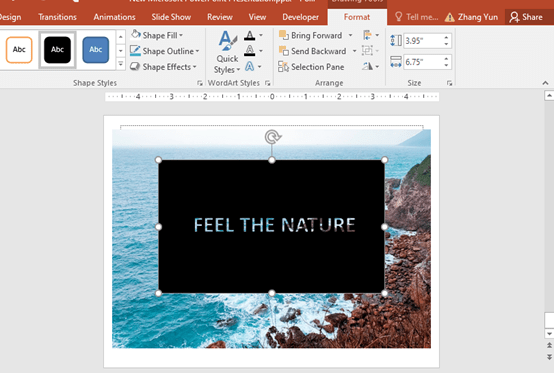
Task: Click the bottom-right resize handle of shape
Action: click(384, 293)
